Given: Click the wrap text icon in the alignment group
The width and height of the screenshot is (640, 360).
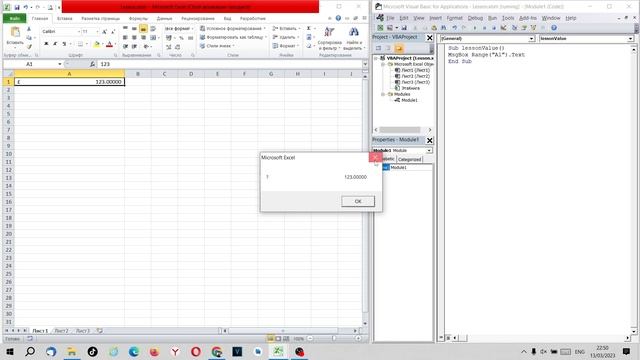Looking at the screenshot, I should [x=153, y=29].
